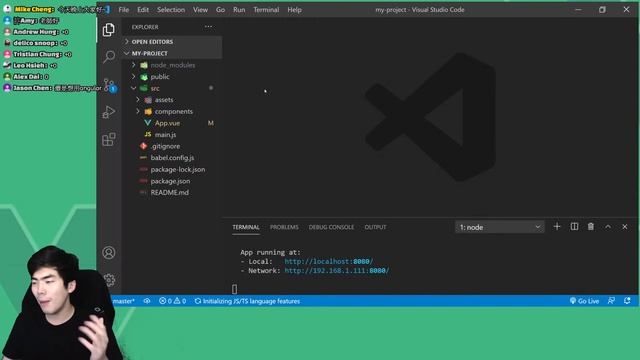Screen dimensions: 640x360
Task: Open the Search view in activity bar
Action: tap(109, 56)
